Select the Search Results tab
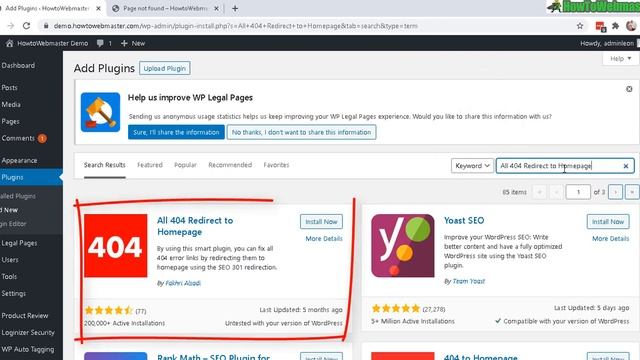 104,165
